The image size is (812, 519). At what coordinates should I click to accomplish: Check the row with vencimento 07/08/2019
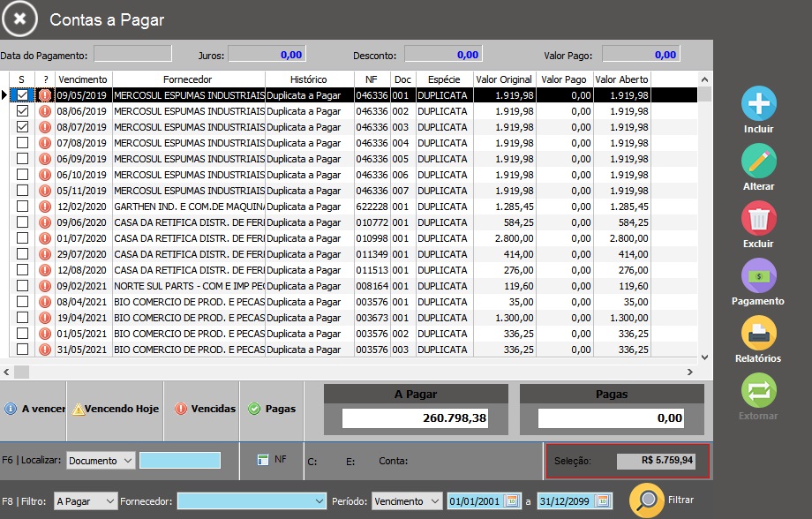click(23, 143)
